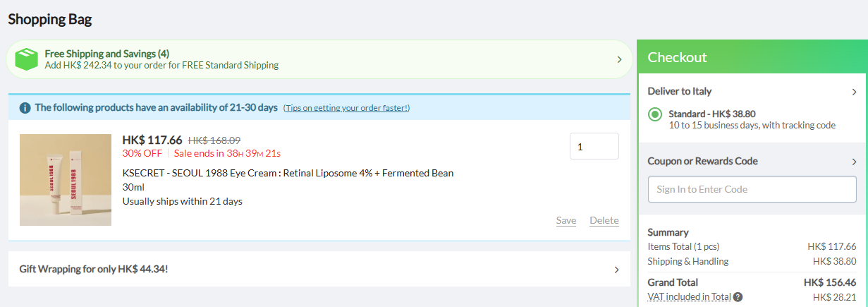Save the eye cream for later
868x307 pixels.
tap(566, 220)
